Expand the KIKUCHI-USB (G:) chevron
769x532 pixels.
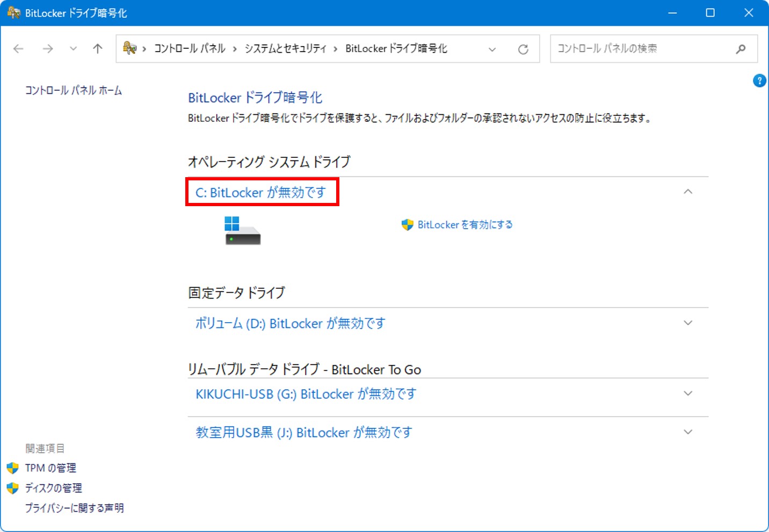(x=688, y=393)
